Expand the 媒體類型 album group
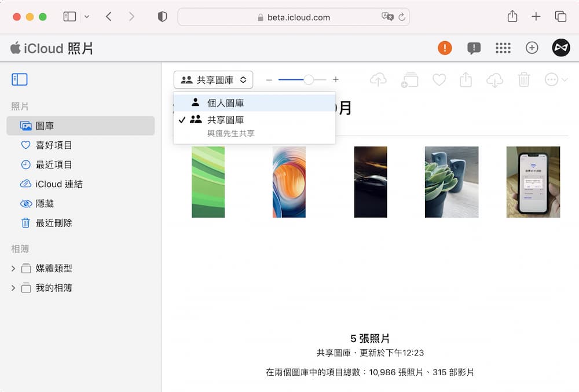579x392 pixels. 13,269
